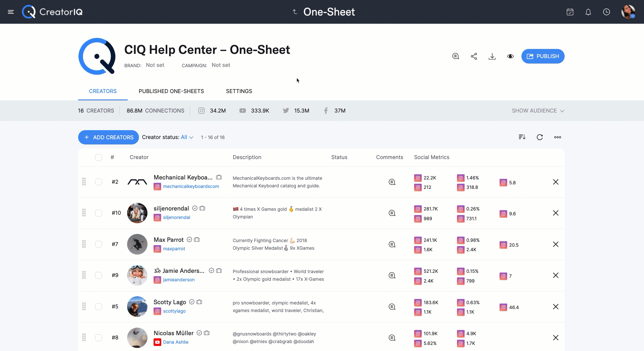644x351 pixels.
Task: Enable the select-all checkbox in the table header
Action: pos(99,157)
